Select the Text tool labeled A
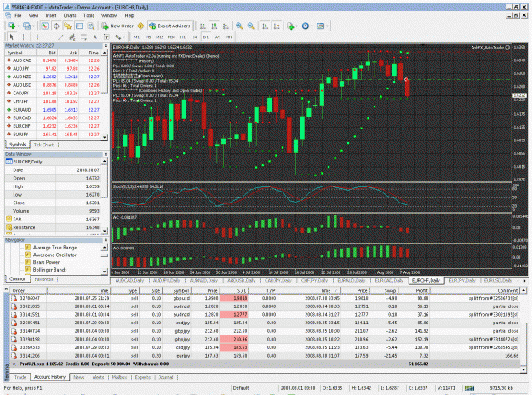This screenshot has width=532, height=395. [95, 37]
